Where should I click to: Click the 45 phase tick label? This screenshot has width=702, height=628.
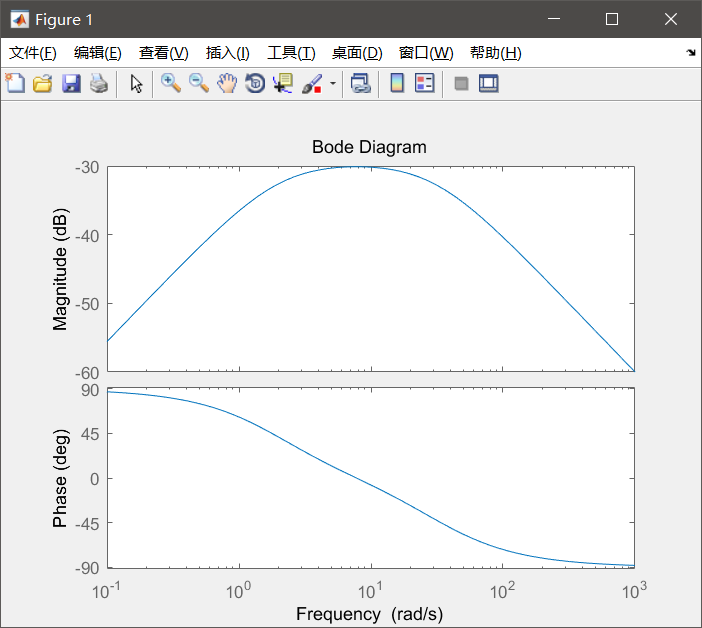pos(90,434)
